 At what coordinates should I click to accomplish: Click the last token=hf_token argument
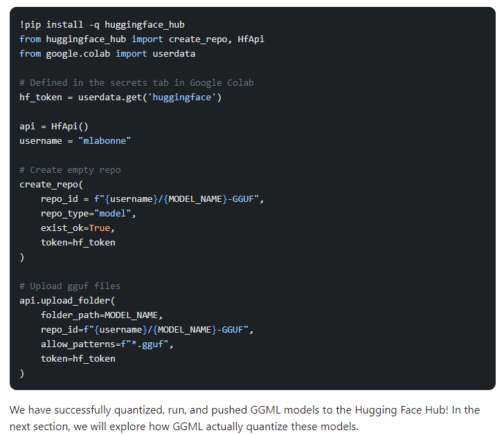78,358
